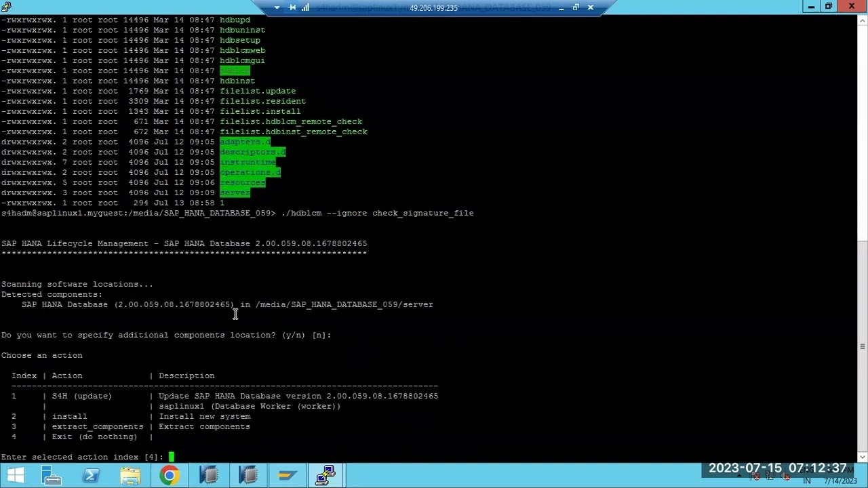Click 'Scanning software locations...' line
This screenshot has height=488, width=868.
coord(77,284)
